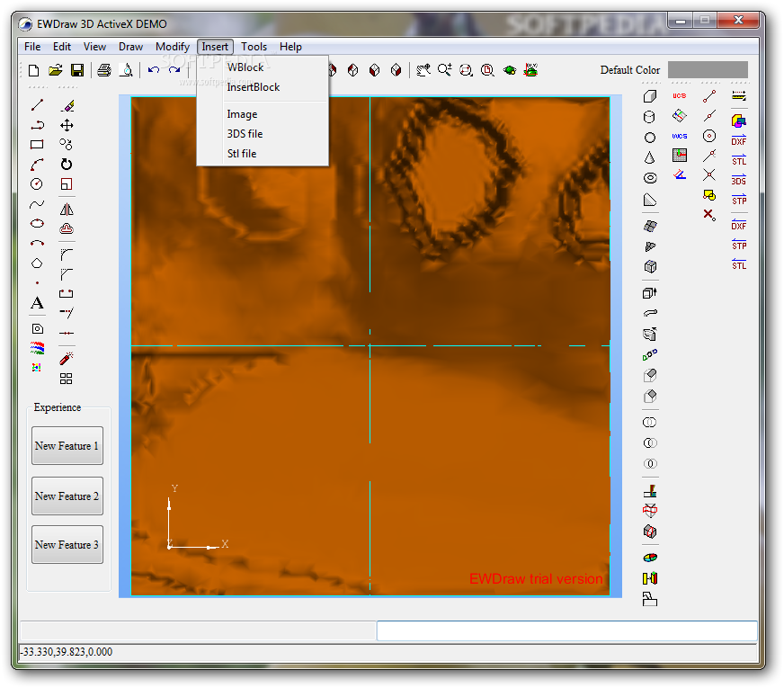Select the Move tool with four arrows
The height and width of the screenshot is (688, 784).
pyautogui.click(x=67, y=125)
